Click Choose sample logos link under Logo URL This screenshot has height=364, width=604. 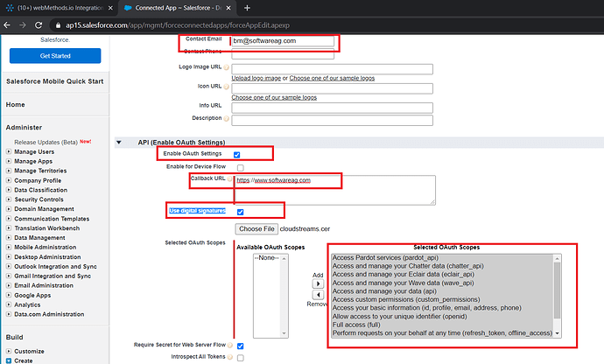coord(332,78)
